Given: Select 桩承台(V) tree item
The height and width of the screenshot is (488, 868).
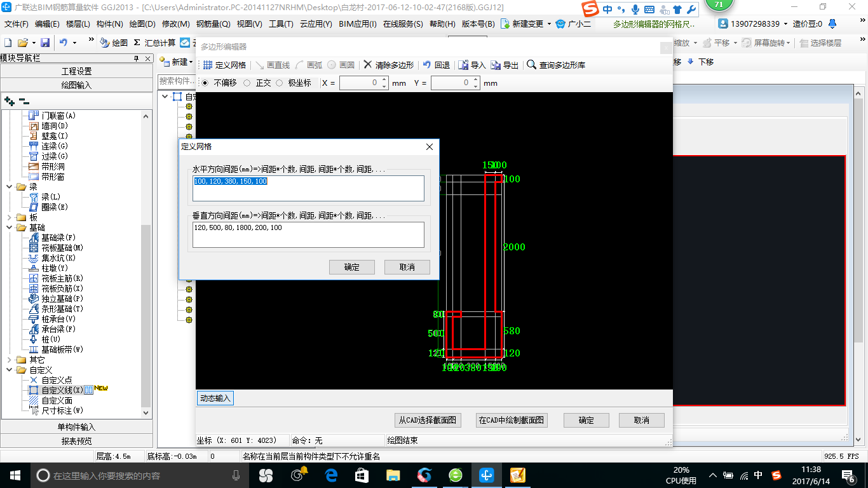Looking at the screenshot, I should (x=58, y=319).
